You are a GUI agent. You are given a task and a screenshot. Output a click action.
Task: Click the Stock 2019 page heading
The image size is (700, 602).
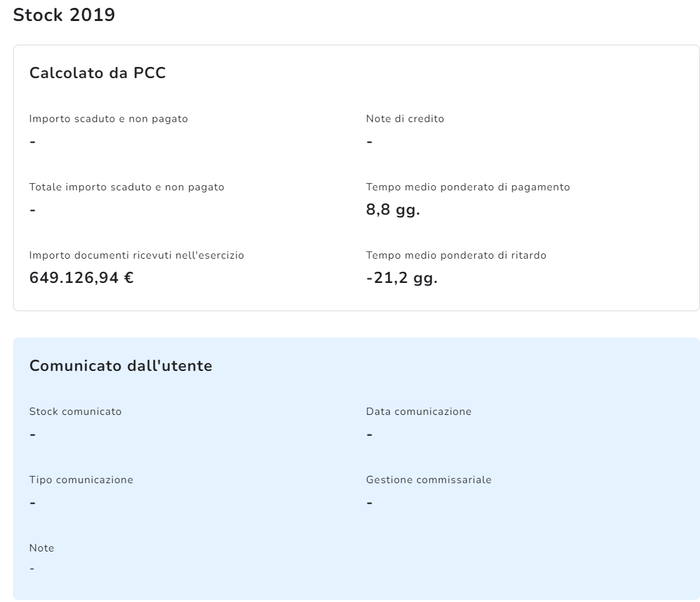pyautogui.click(x=64, y=15)
